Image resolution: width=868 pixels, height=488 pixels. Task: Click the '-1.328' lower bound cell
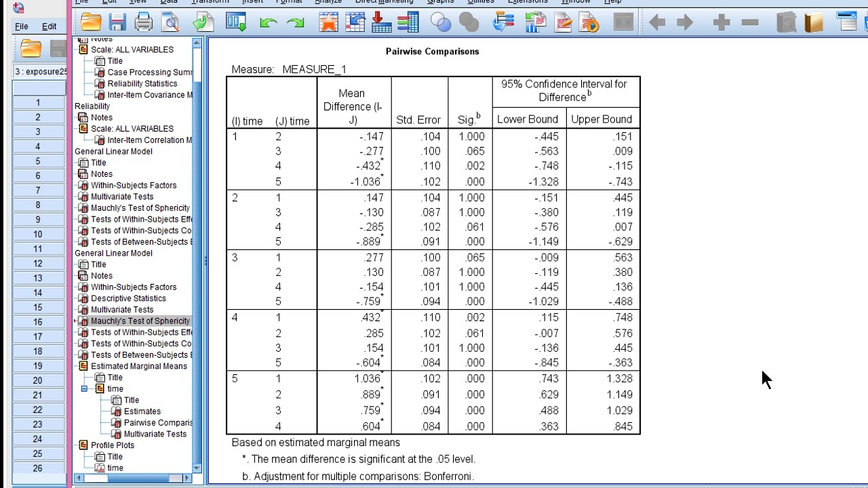[544, 182]
